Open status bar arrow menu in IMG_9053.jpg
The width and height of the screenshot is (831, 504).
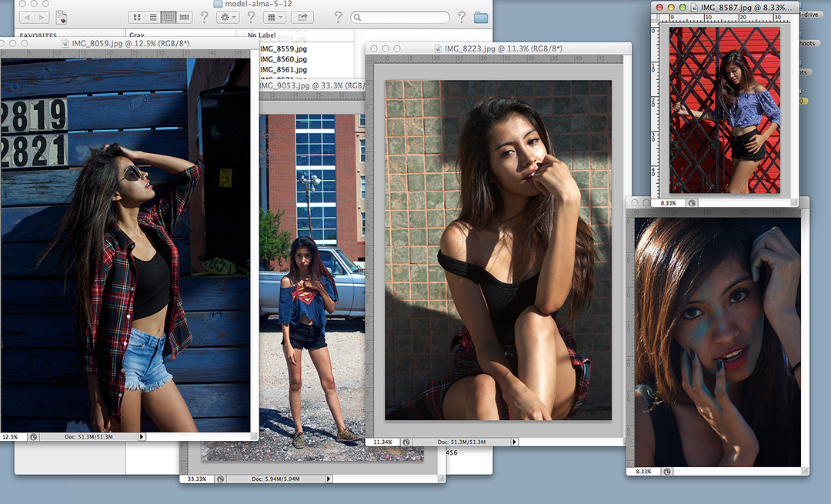(x=329, y=479)
